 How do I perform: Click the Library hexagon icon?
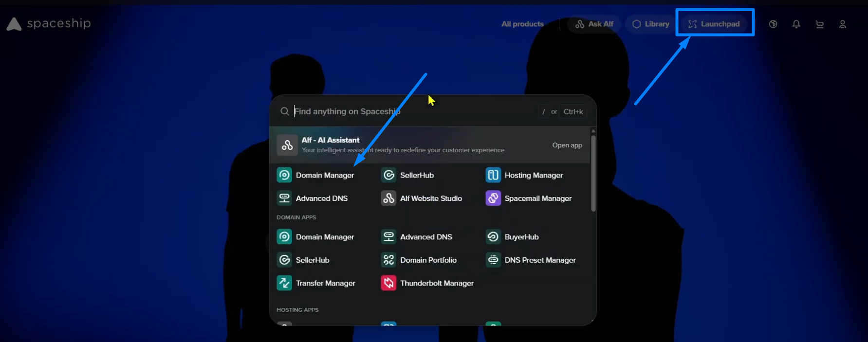point(636,24)
